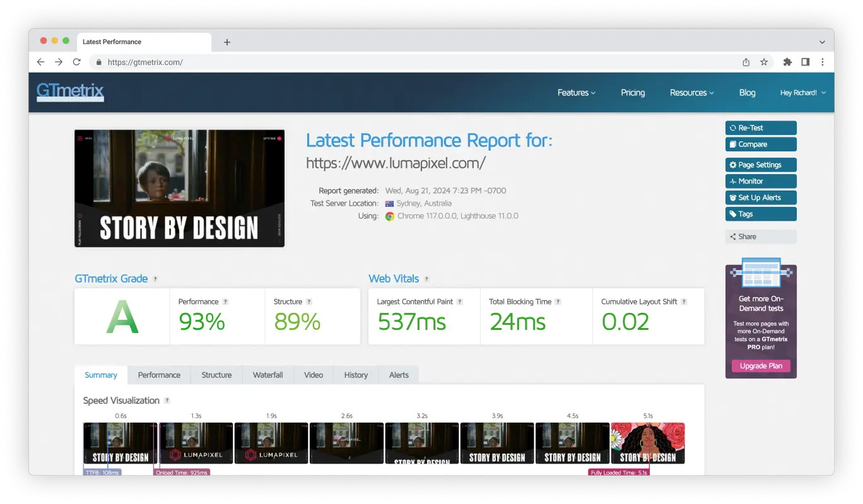Click the browser reload icon
Image resolution: width=863 pixels, height=504 pixels.
76,62
